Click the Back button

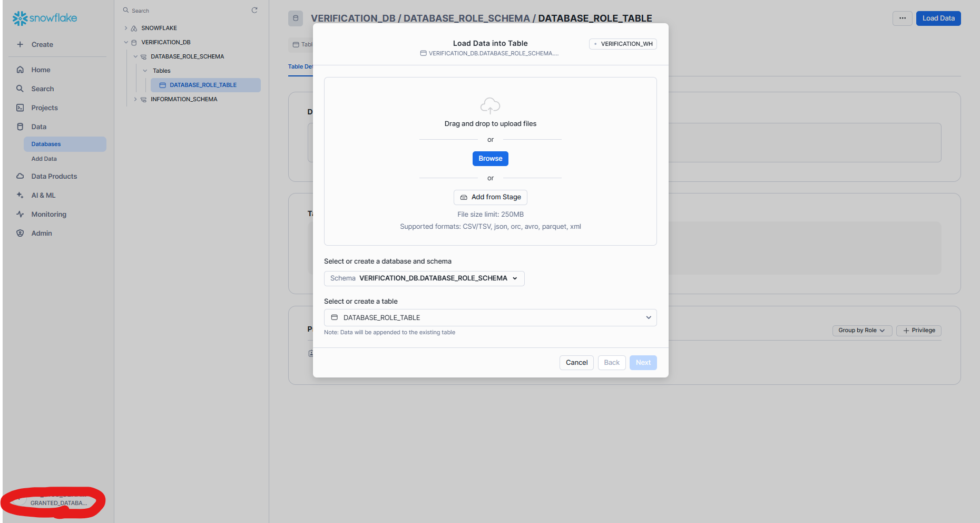612,363
